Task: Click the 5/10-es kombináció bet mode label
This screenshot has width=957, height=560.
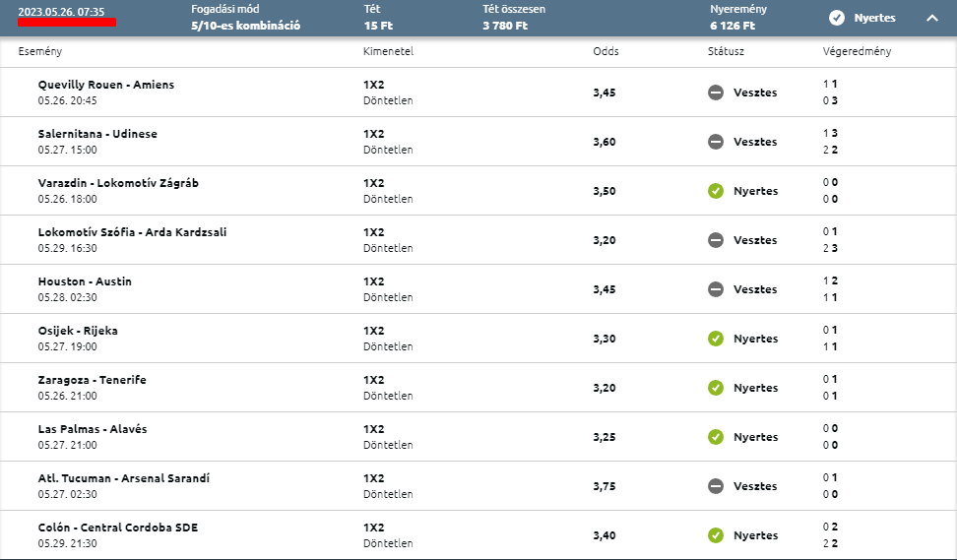Action: pos(245,26)
